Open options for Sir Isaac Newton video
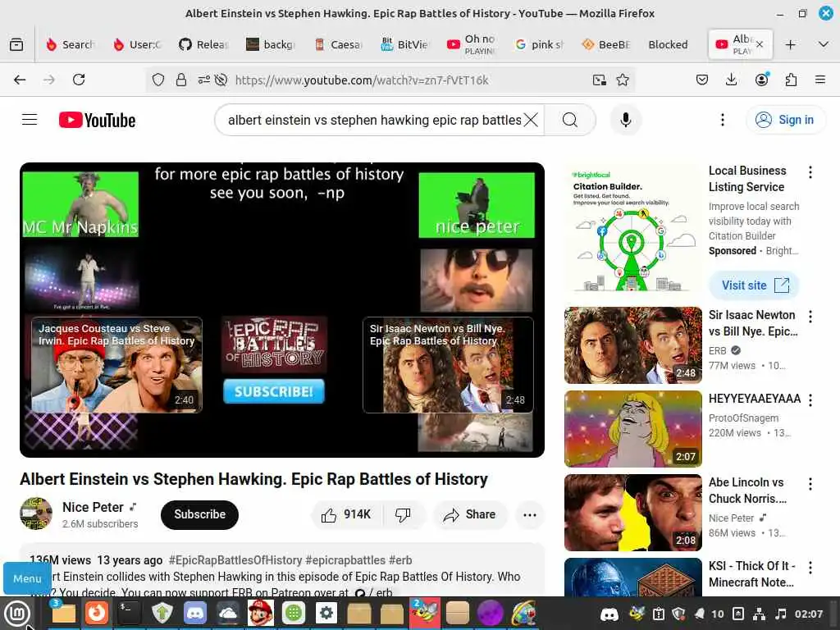The width and height of the screenshot is (840, 630). [x=810, y=317]
